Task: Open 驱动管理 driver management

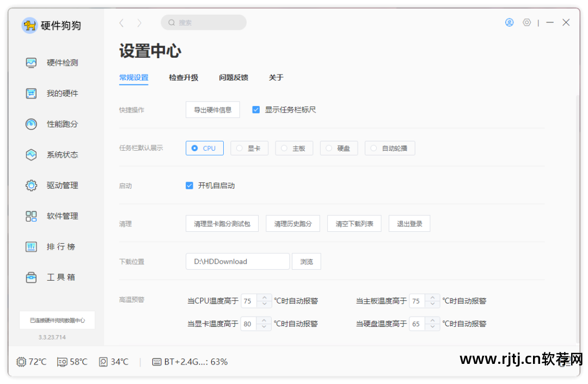Action: pyautogui.click(x=62, y=185)
